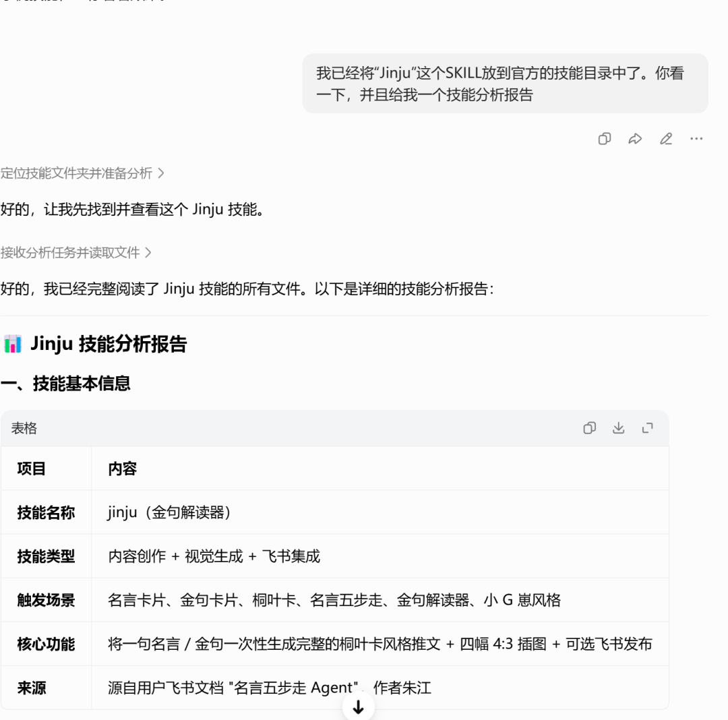Click the 表格 label in table header

point(24,428)
